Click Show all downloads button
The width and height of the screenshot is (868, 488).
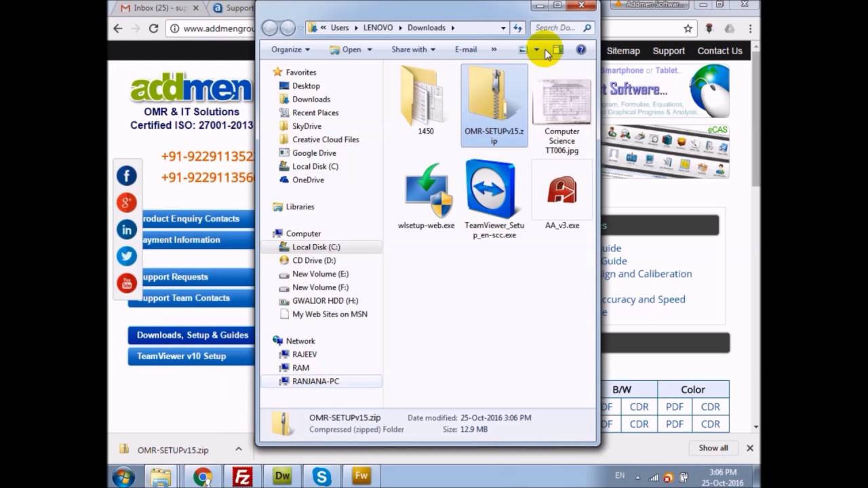tap(713, 448)
